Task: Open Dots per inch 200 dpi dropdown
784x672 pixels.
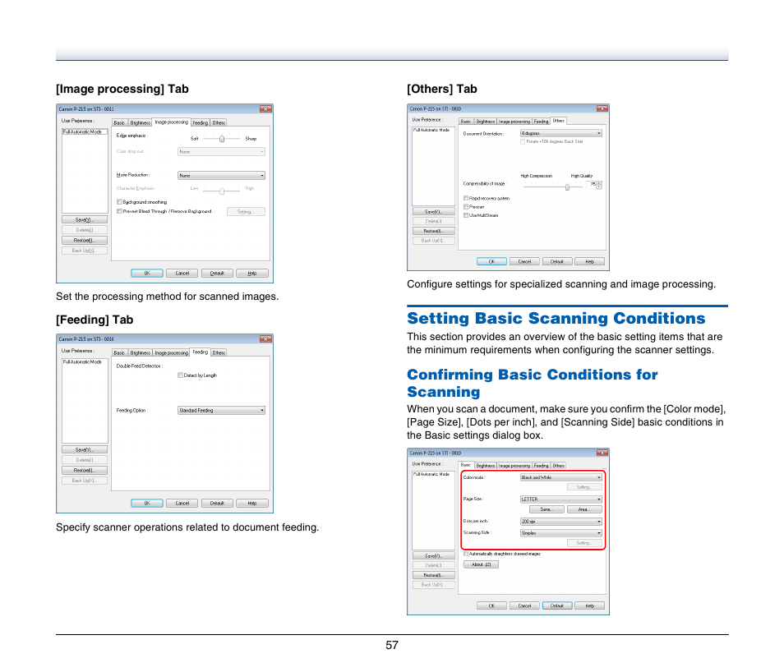Action: tap(561, 522)
